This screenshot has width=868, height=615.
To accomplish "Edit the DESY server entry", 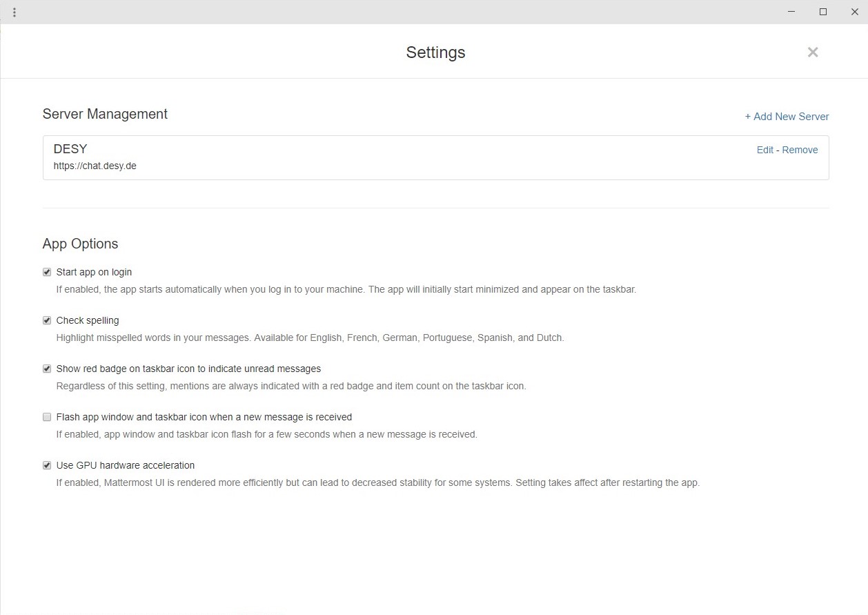I will [x=765, y=150].
